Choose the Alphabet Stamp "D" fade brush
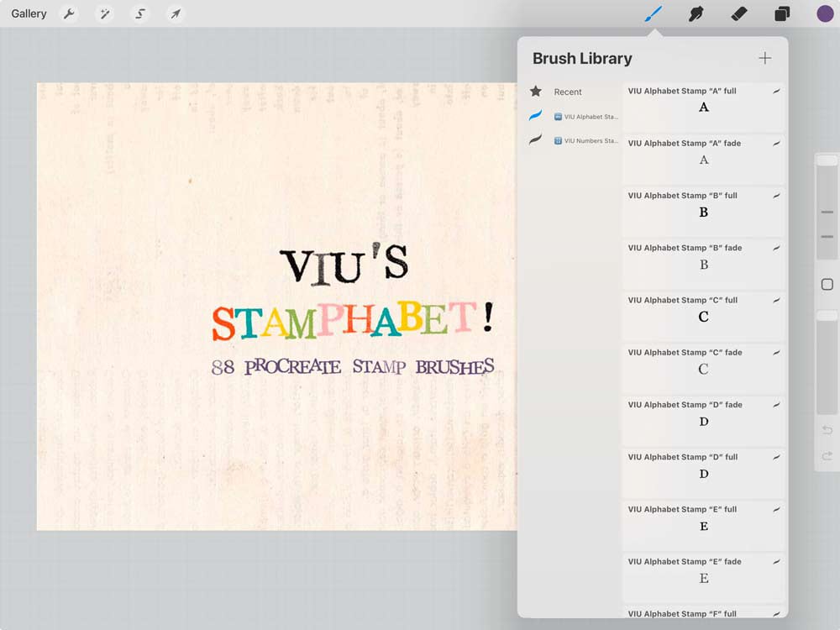 (x=703, y=420)
